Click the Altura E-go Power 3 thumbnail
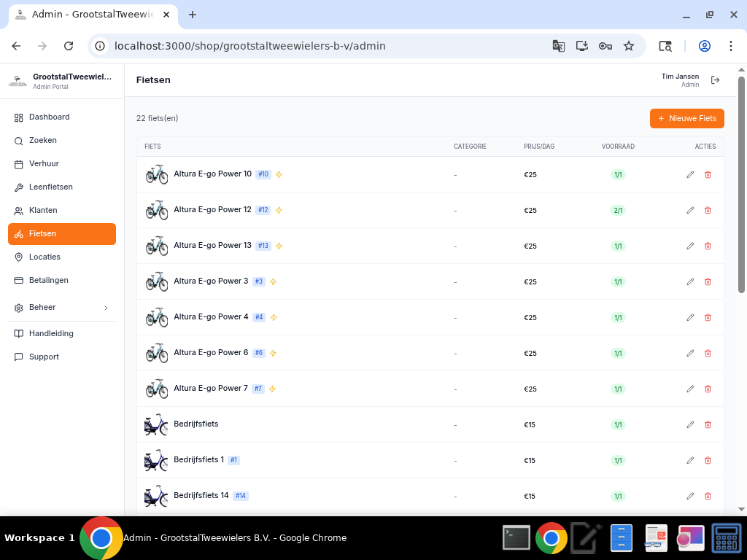 tap(156, 281)
